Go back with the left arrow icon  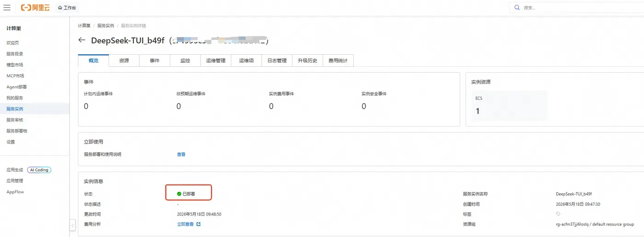pyautogui.click(x=82, y=40)
